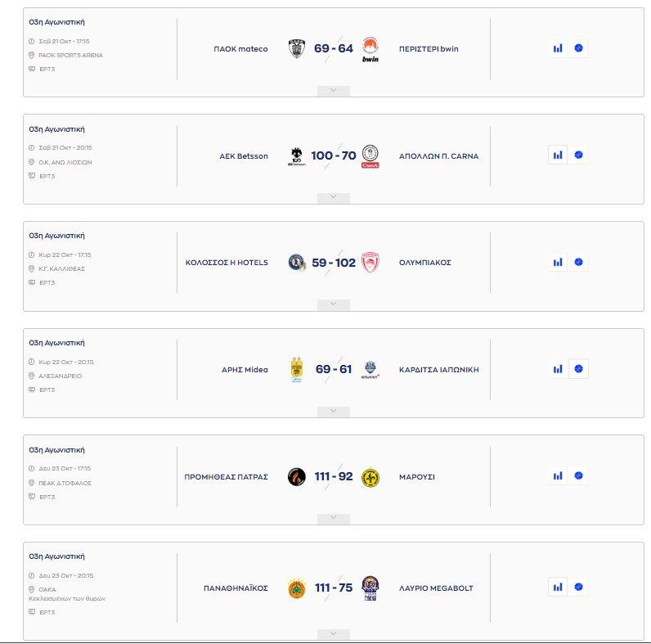Click the ΠΕΡΙΣΤΕΡΙ bwin team logo

click(x=370, y=49)
